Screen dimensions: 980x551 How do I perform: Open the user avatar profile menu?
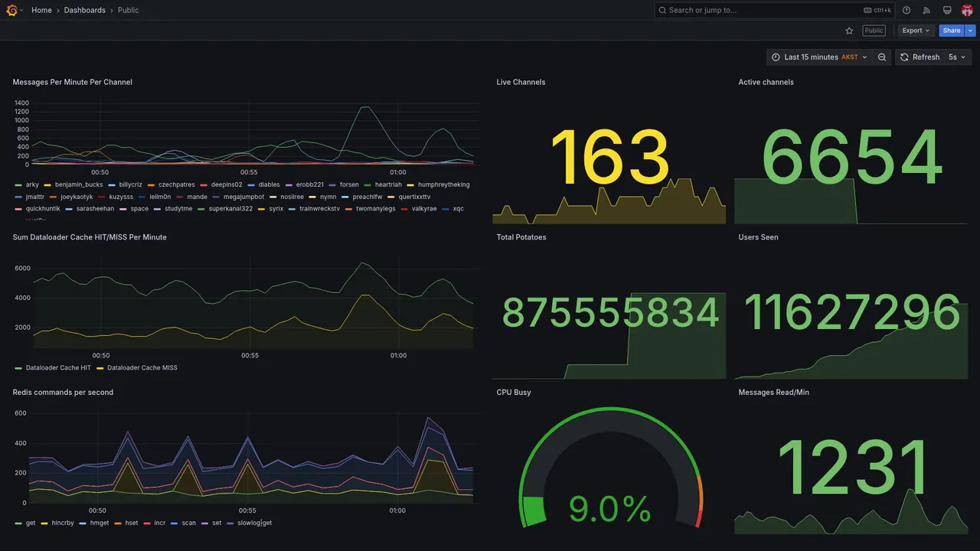click(x=967, y=10)
